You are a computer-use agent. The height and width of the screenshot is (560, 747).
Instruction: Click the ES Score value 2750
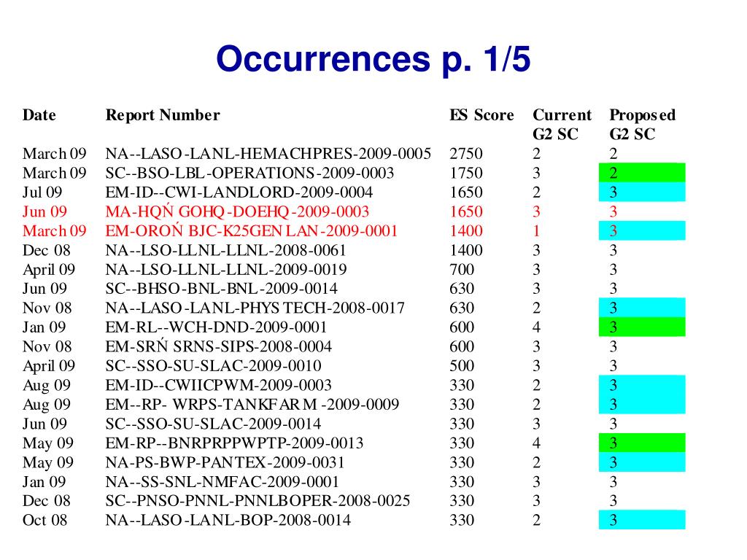[x=466, y=154]
